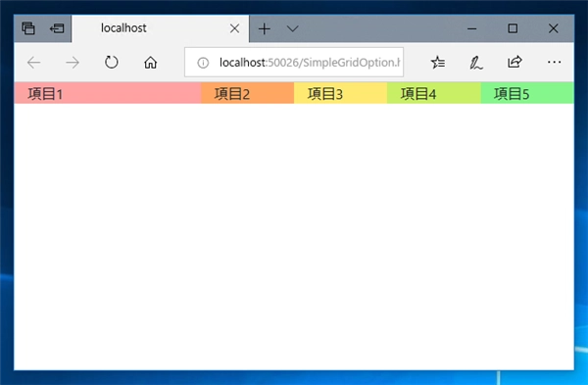588x385 pixels.
Task: Open Settings and more menu
Action: tap(554, 62)
